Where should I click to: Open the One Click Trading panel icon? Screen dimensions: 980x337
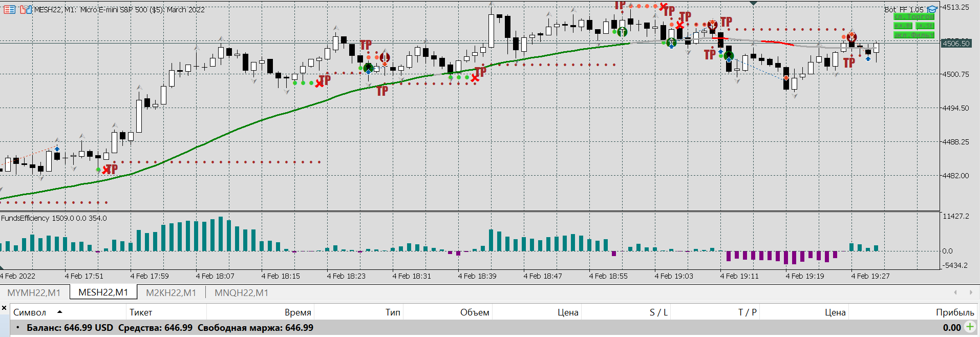(x=9, y=9)
